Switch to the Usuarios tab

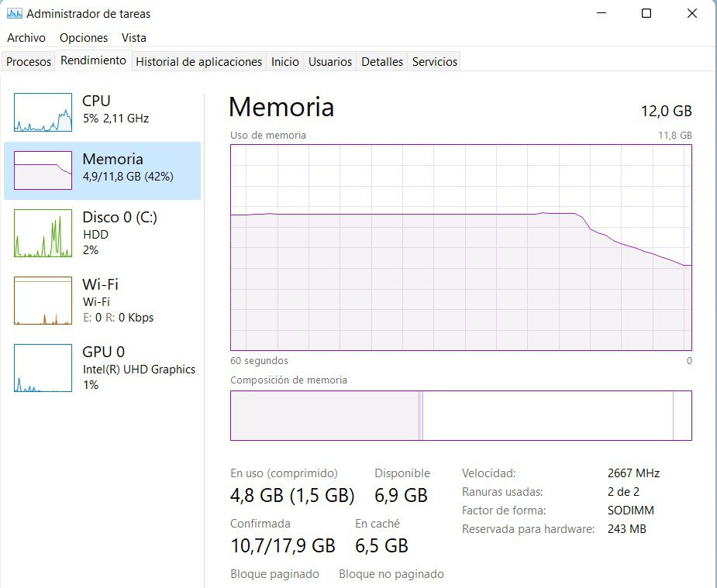[329, 61]
